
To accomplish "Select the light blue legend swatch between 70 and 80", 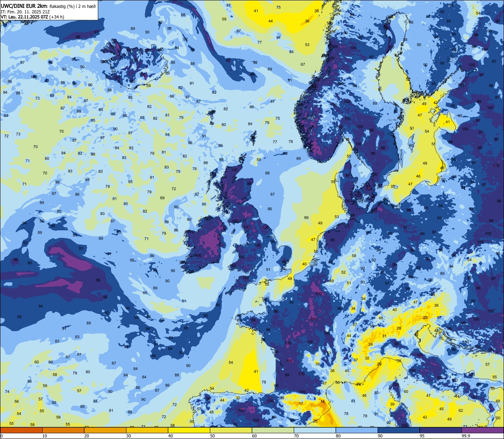I will 315,430.
